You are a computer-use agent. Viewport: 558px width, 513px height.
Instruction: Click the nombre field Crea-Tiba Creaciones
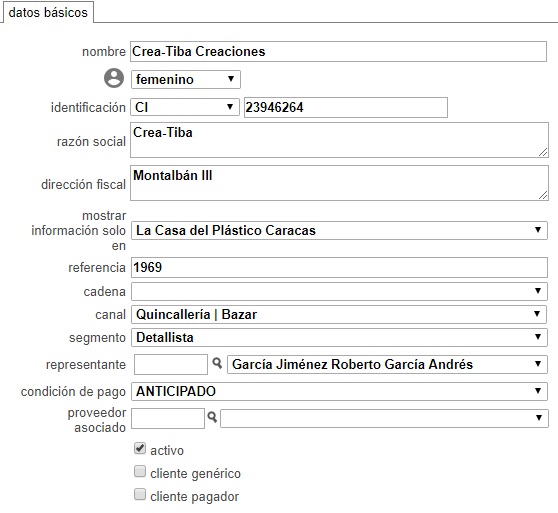338,52
